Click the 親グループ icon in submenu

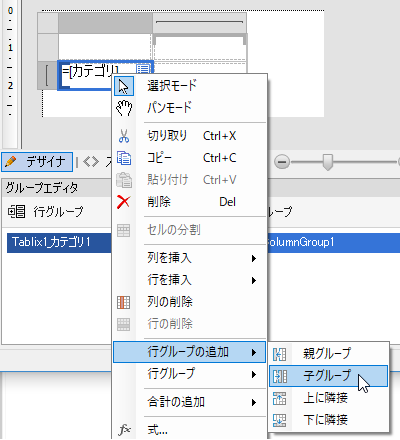280,354
